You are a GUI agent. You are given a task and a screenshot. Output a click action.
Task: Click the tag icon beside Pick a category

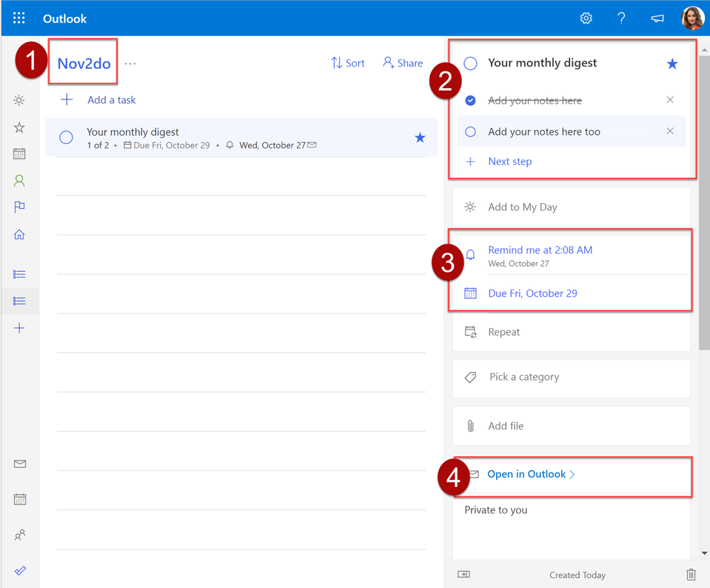point(470,377)
